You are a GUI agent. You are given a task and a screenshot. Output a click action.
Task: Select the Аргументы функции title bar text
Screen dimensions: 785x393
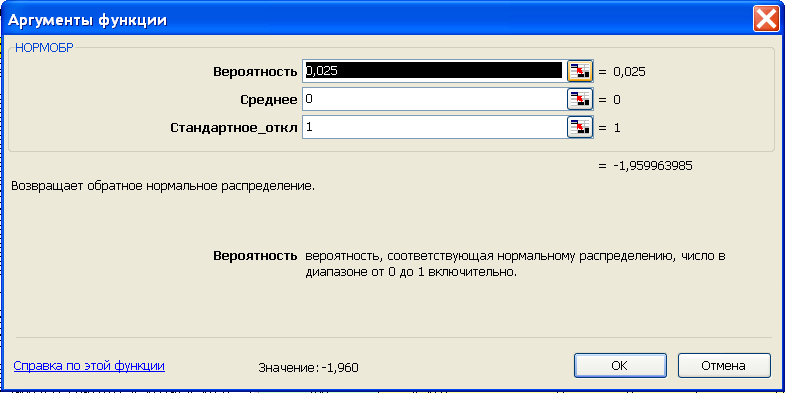tap(88, 21)
